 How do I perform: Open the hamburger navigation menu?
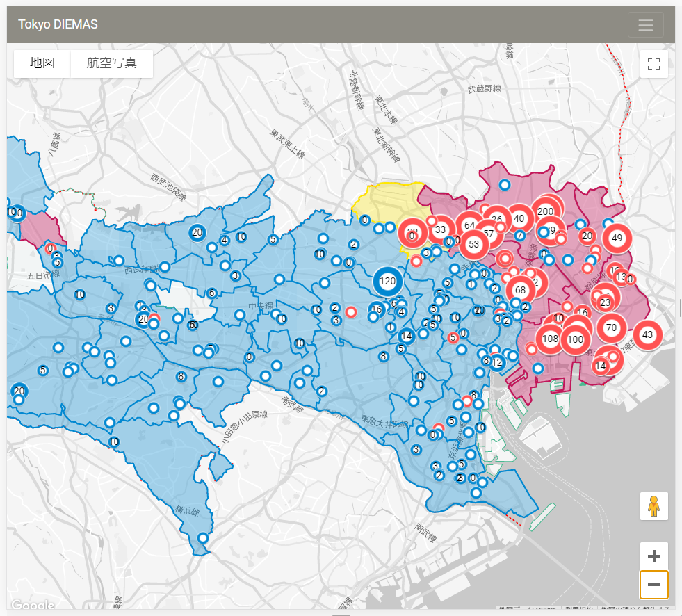coord(645,25)
